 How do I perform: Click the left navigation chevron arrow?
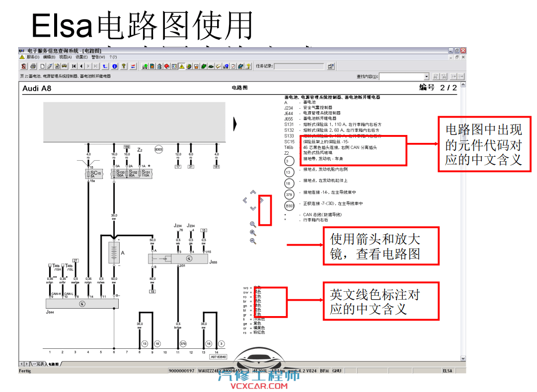click(245, 200)
